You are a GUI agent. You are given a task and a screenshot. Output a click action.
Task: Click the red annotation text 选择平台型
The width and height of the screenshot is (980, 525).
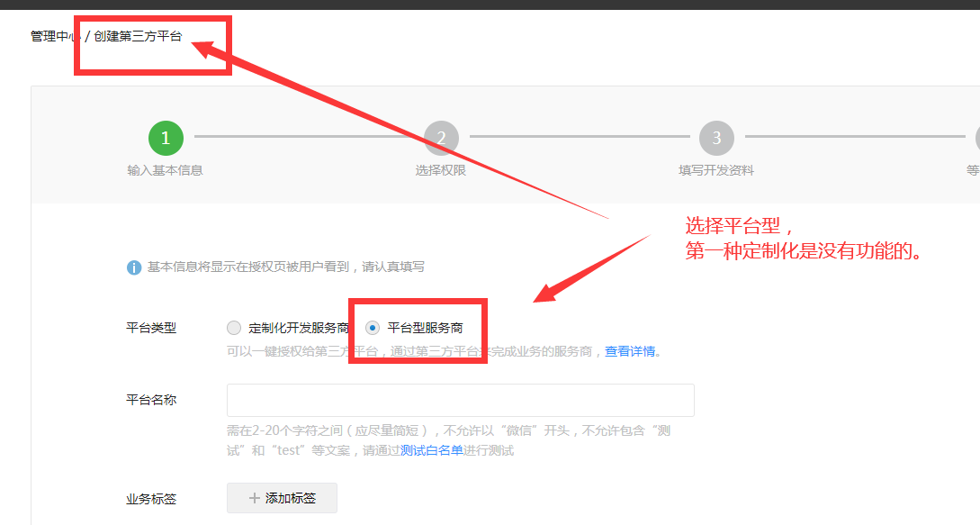[738, 226]
